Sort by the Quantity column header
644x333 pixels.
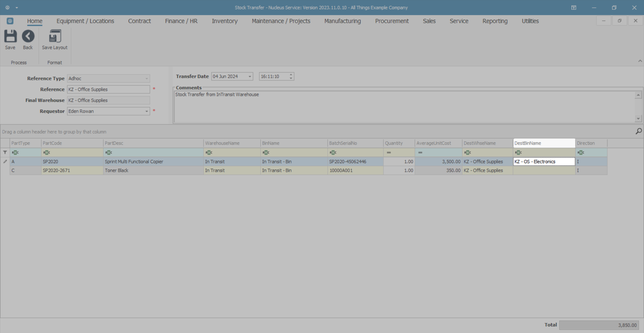pos(399,143)
